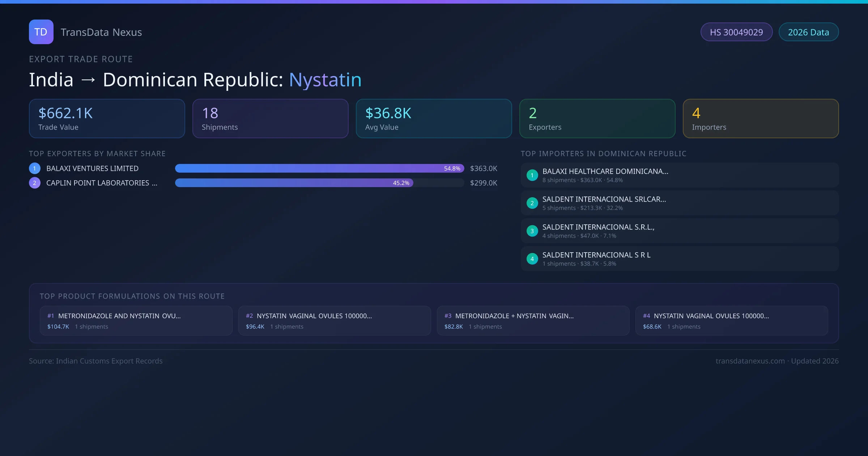Select the $36.8K Avg Value card
The height and width of the screenshot is (456, 868).
[434, 119]
